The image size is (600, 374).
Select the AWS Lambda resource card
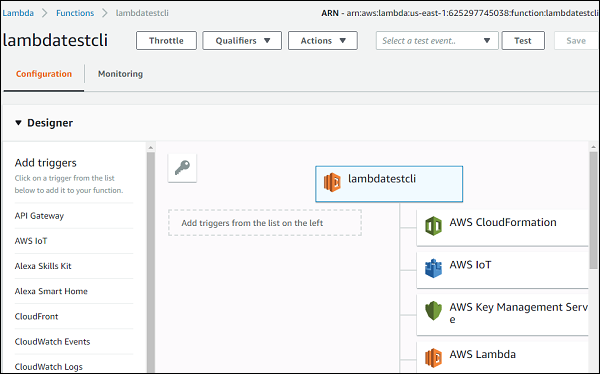pos(502,357)
